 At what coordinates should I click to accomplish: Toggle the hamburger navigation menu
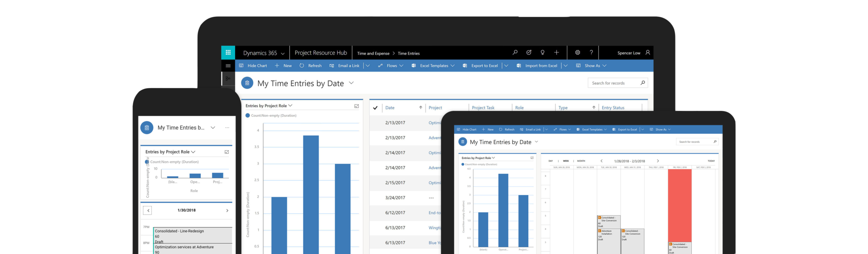228,65
